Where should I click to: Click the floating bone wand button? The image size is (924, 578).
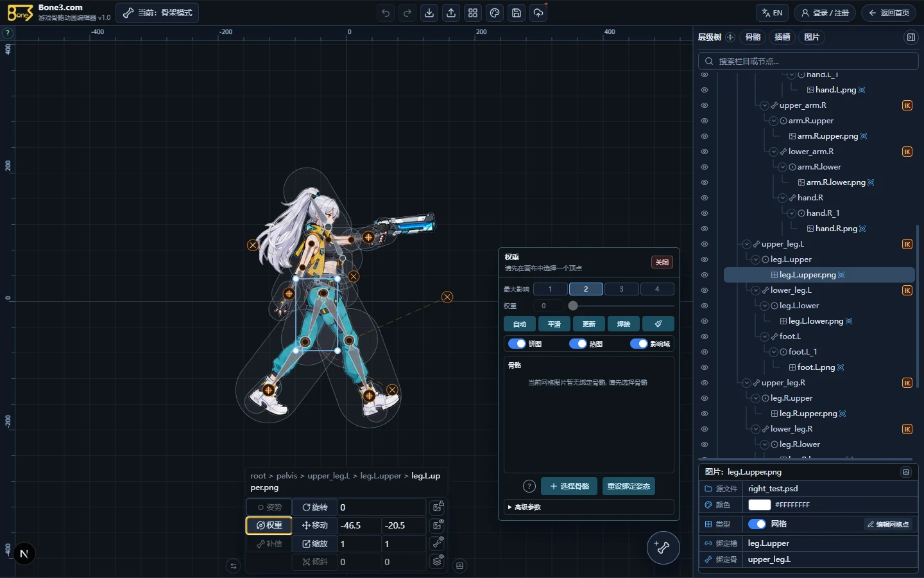(x=663, y=548)
